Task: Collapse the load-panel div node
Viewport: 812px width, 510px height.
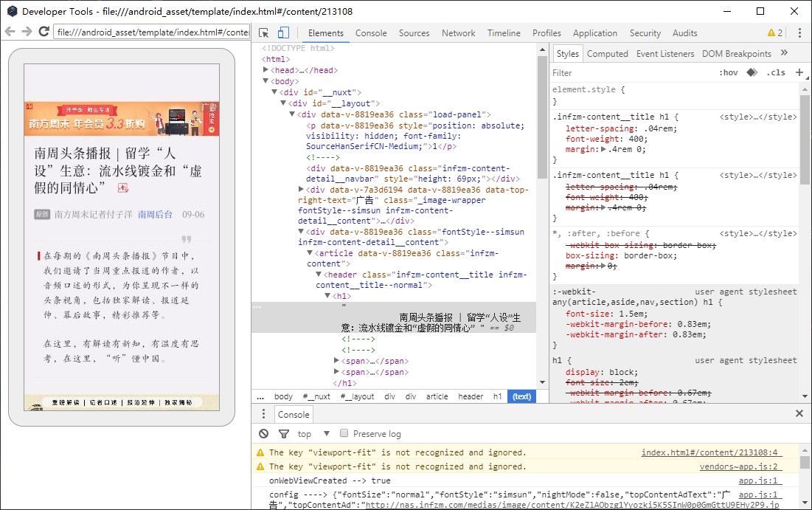Action: click(292, 114)
